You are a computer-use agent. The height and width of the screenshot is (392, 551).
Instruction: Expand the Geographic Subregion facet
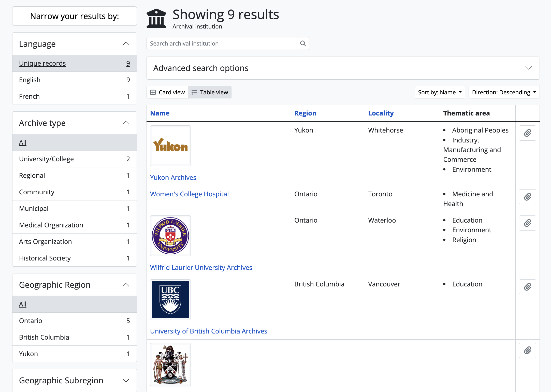75,380
